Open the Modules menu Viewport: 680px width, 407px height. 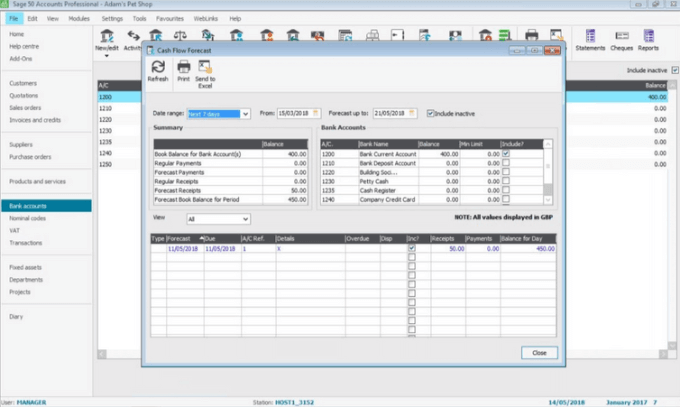click(79, 18)
